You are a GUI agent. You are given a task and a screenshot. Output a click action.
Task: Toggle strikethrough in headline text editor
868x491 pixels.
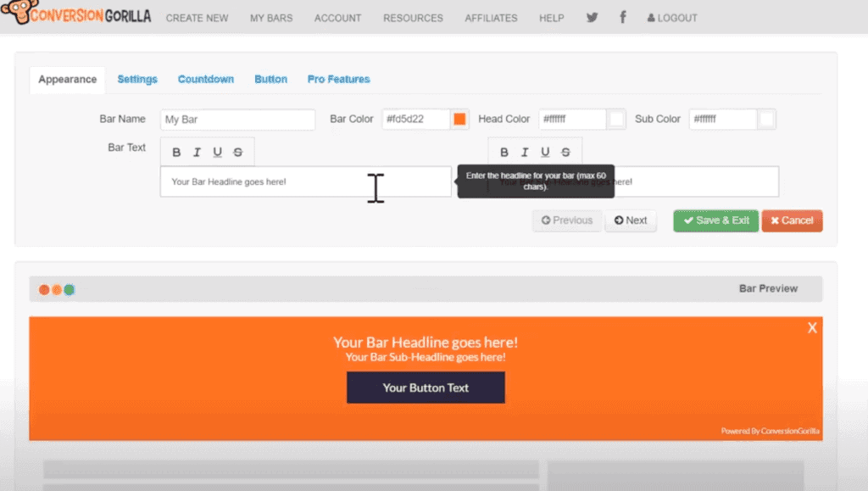[237, 153]
